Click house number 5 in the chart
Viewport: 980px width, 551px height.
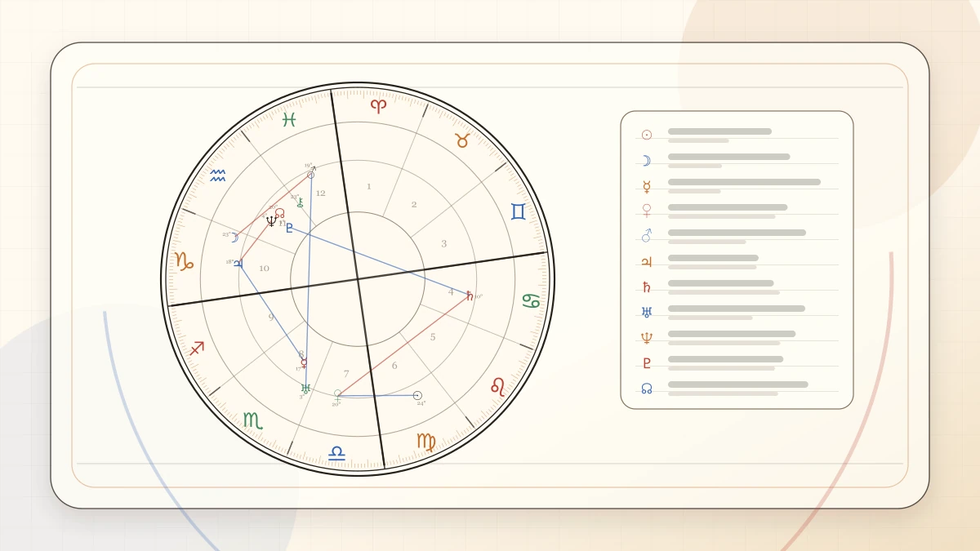433,337
